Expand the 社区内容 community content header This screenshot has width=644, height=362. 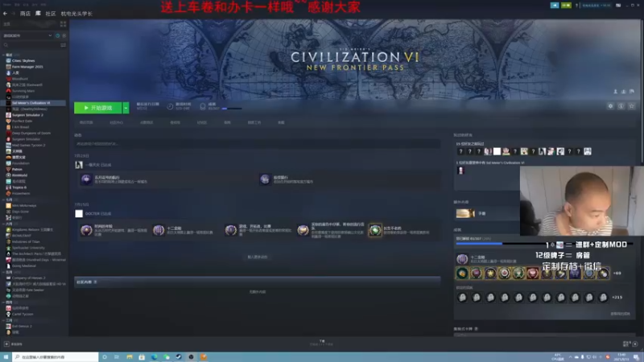pyautogui.click(x=258, y=282)
